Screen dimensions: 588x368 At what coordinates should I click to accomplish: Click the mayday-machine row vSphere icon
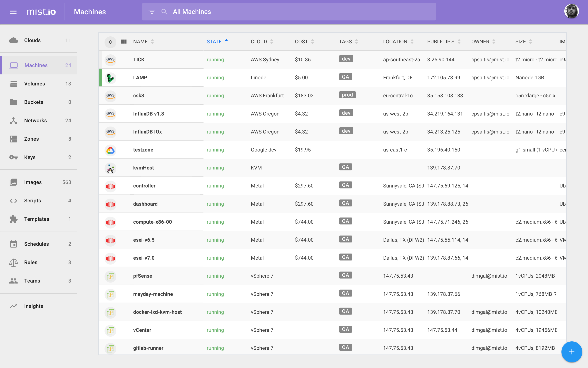(110, 294)
